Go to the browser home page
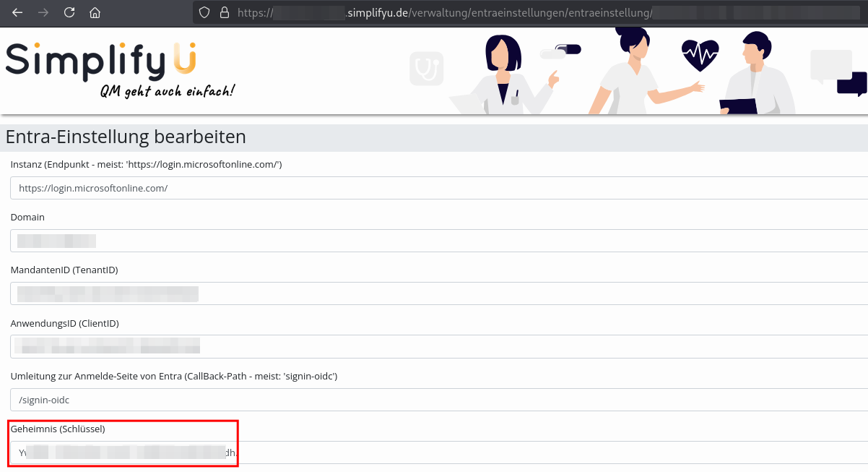Image resolution: width=868 pixels, height=472 pixels. tap(95, 12)
